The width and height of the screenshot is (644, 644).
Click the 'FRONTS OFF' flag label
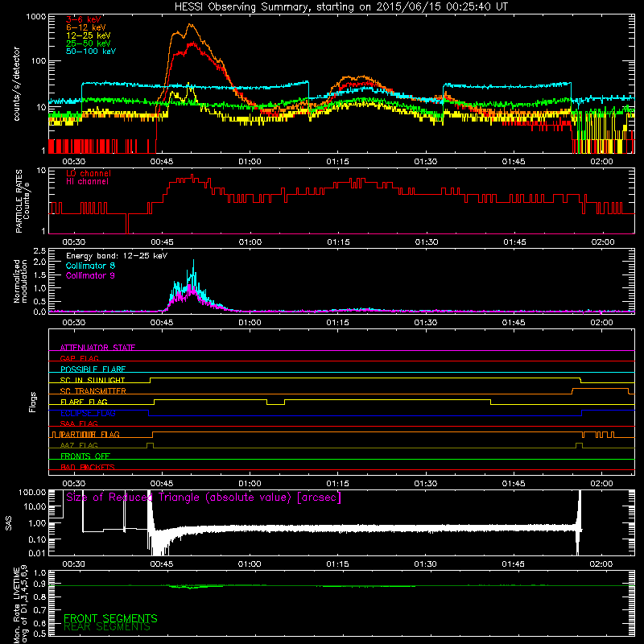(85, 456)
